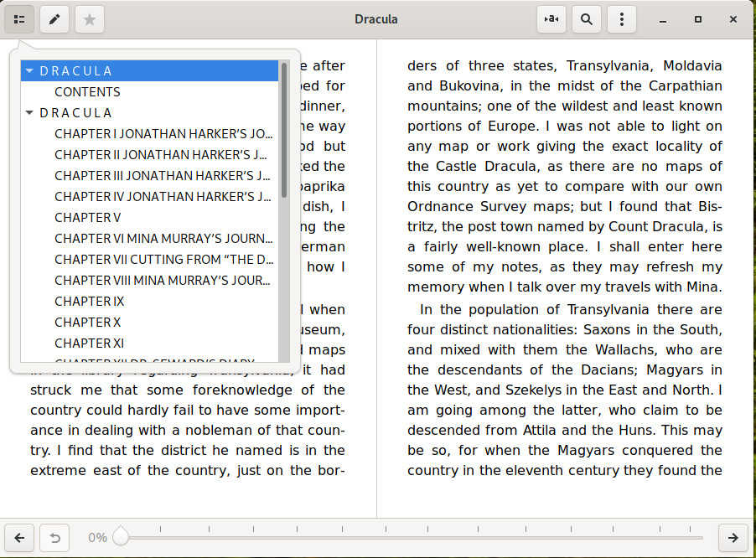Collapse the DRACULA top-level entry
This screenshot has width=756, height=558.
28,70
